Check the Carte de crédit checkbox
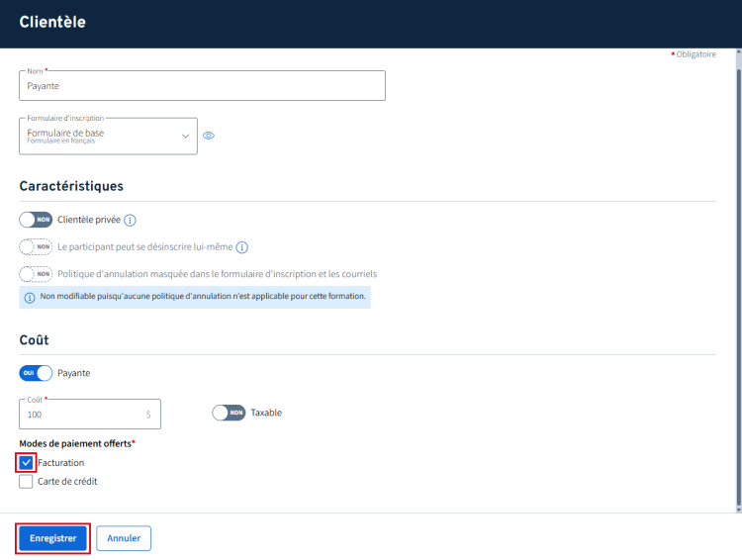742x560 pixels. click(x=27, y=482)
